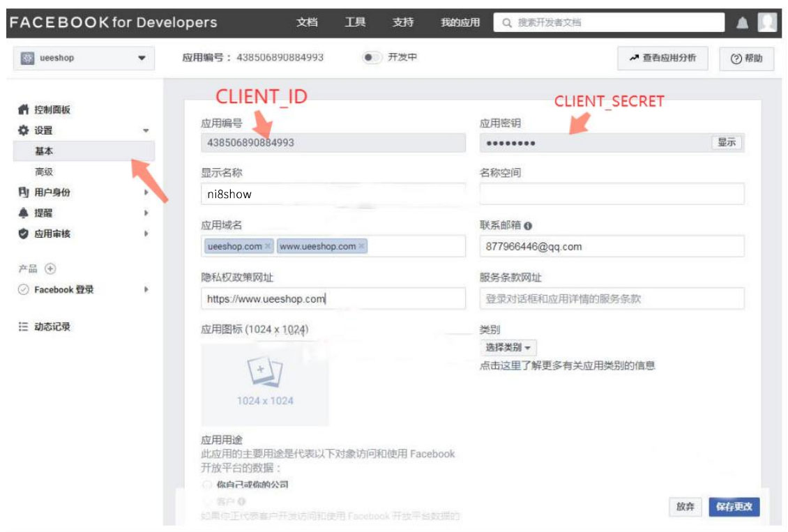Open the Docs menu in top bar
Screen dimensions: 788x532
[307, 22]
